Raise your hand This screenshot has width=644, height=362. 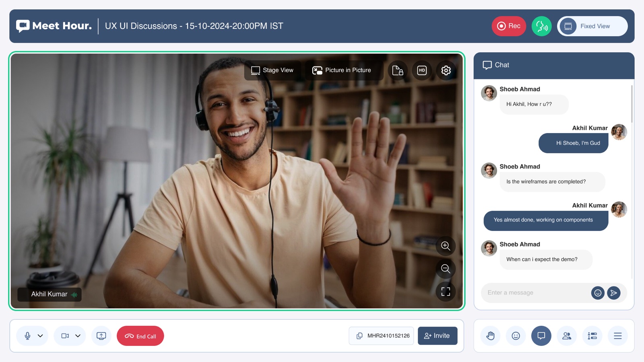pyautogui.click(x=490, y=336)
